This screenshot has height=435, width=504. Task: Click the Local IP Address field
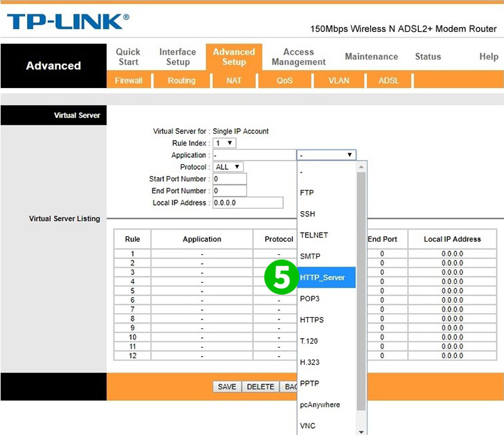(x=248, y=202)
